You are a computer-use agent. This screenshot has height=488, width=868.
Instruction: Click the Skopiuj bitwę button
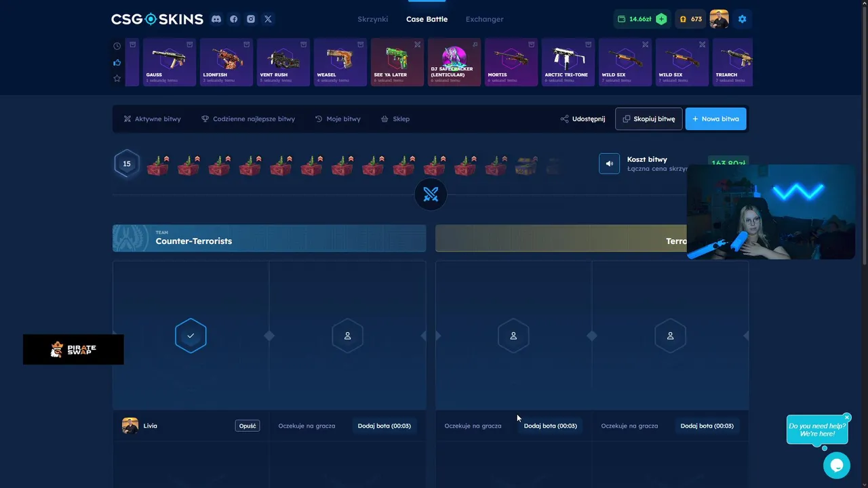tap(648, 119)
